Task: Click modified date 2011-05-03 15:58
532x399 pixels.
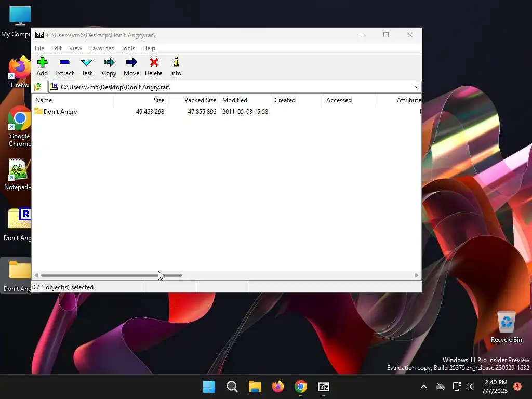Action: coord(245,112)
